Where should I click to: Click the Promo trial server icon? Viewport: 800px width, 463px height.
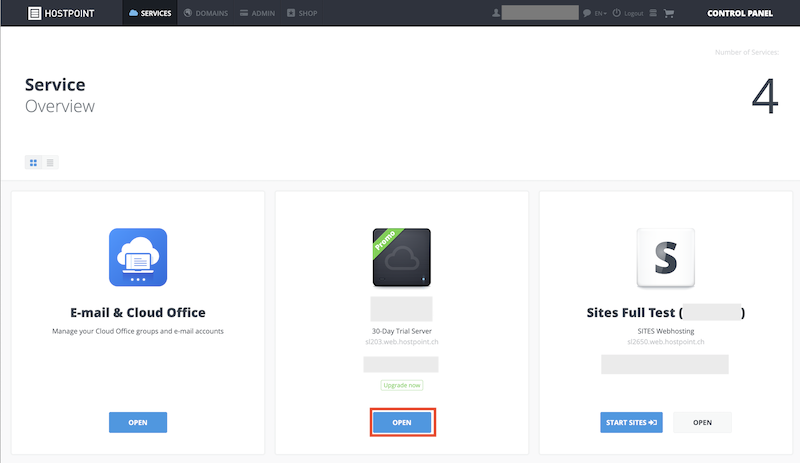click(x=402, y=257)
